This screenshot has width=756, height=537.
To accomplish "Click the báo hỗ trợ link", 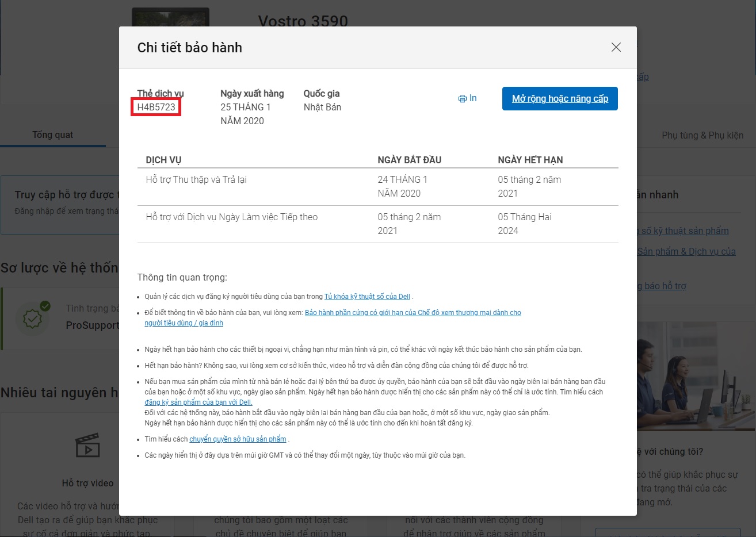I will pyautogui.click(x=665, y=286).
